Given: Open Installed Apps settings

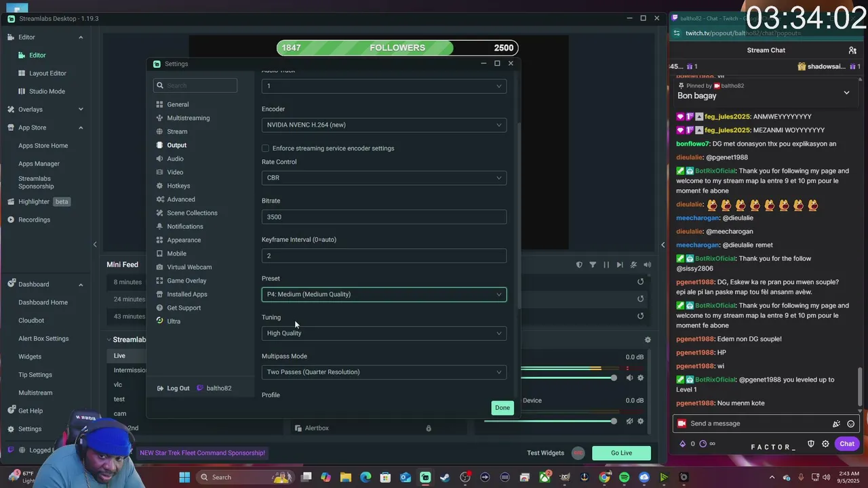Looking at the screenshot, I should pos(187,294).
